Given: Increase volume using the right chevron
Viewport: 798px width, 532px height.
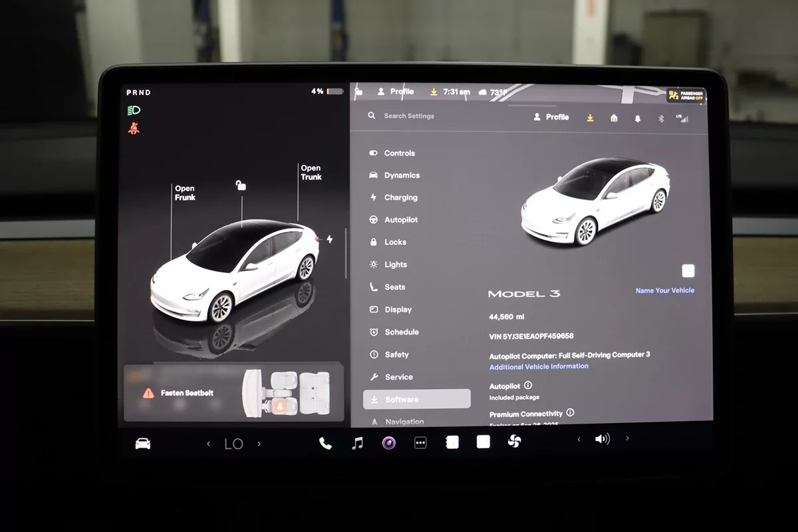Looking at the screenshot, I should click(627, 439).
